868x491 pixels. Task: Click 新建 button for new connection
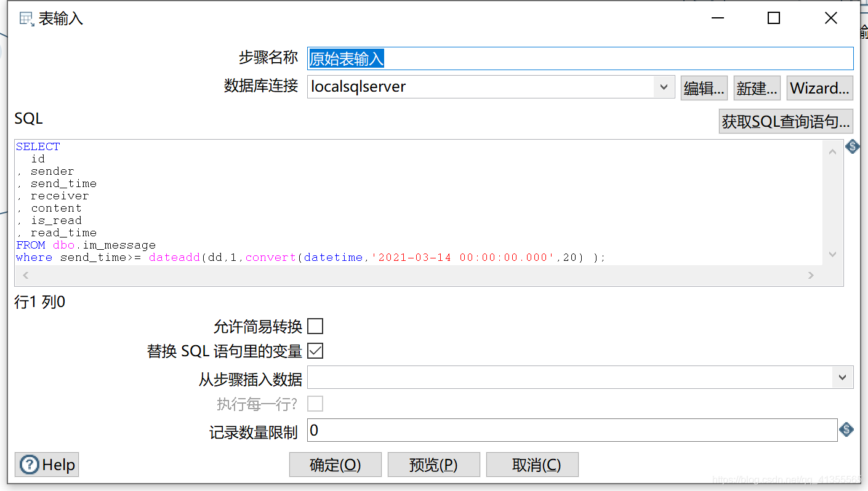757,88
